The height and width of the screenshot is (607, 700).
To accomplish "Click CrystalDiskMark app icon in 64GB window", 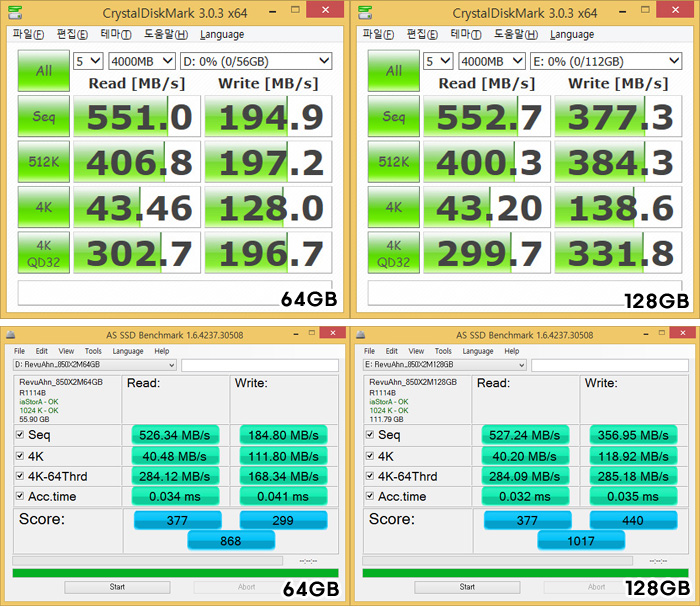I will point(15,12).
